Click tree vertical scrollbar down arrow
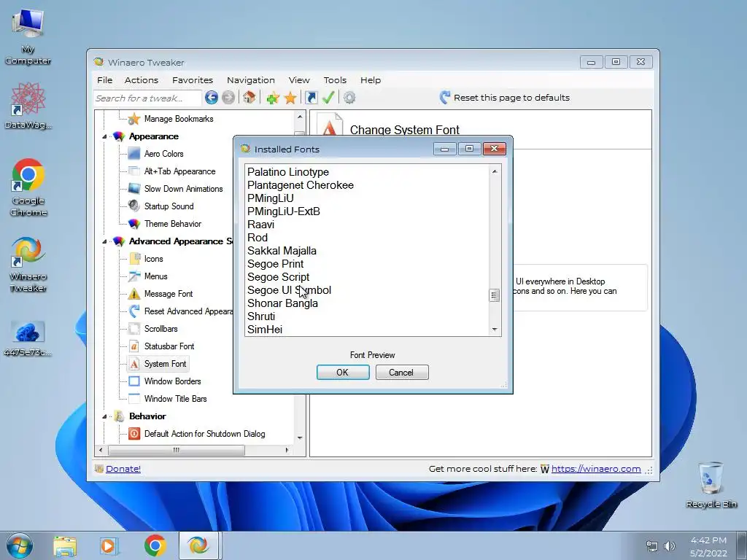Image resolution: width=747 pixels, height=560 pixels. (300, 438)
